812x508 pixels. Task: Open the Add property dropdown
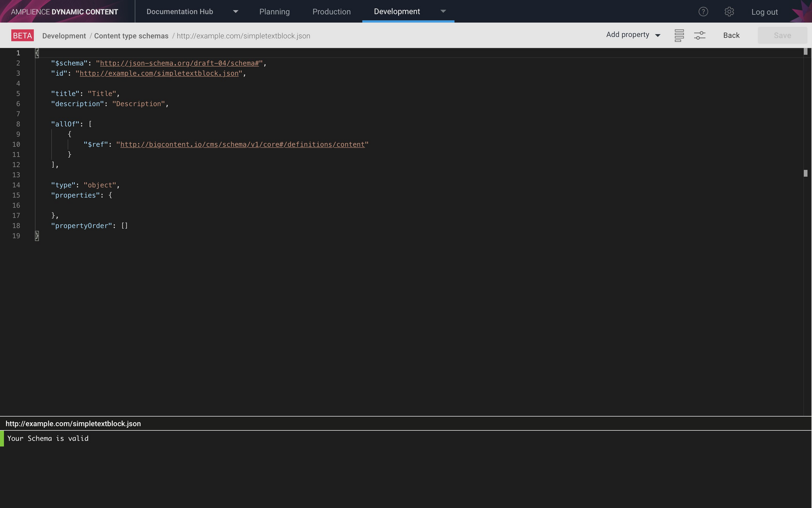[633, 35]
